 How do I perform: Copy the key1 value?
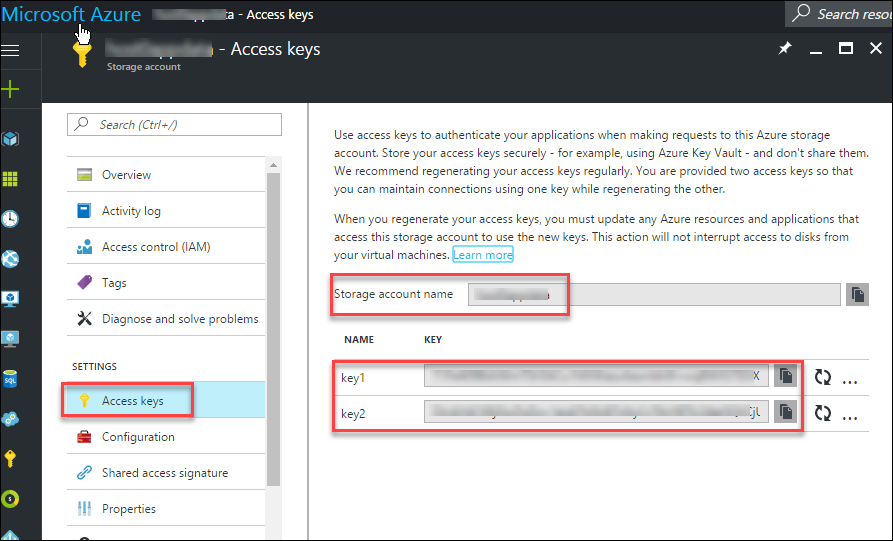tap(785, 376)
